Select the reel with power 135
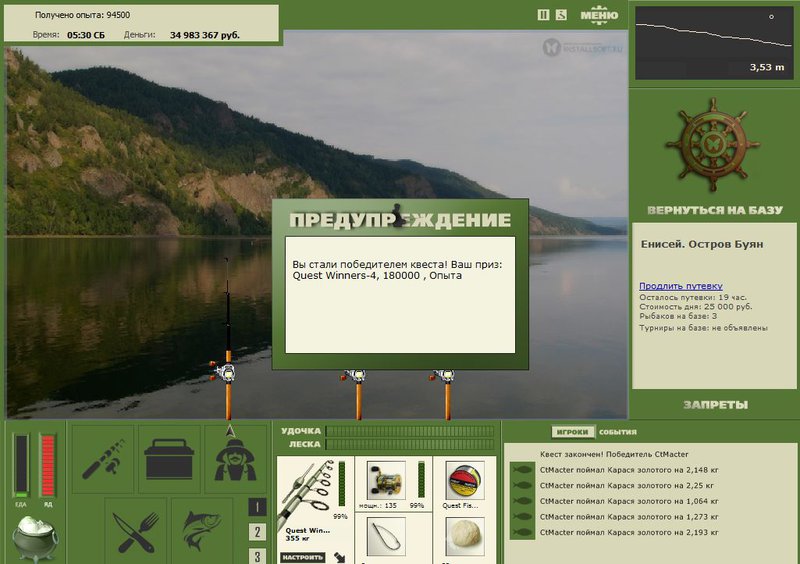The width and height of the screenshot is (800, 564). point(386,480)
